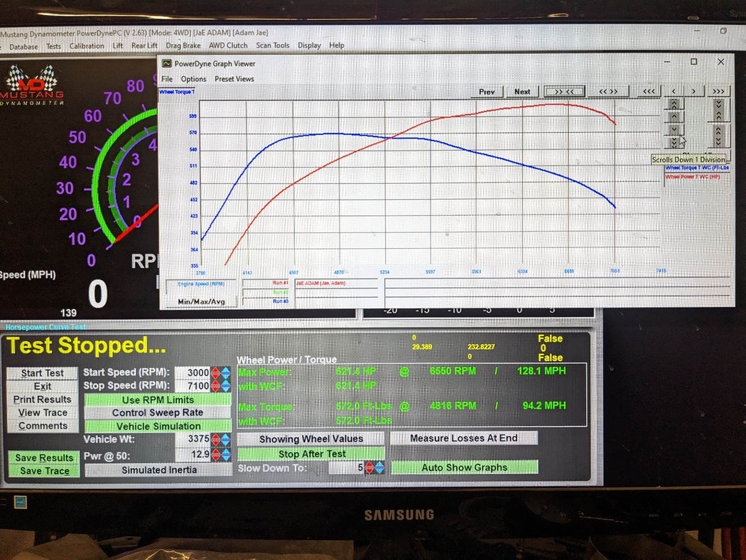Toggle the Use RPM Limits option
746x560 pixels.
(x=158, y=399)
